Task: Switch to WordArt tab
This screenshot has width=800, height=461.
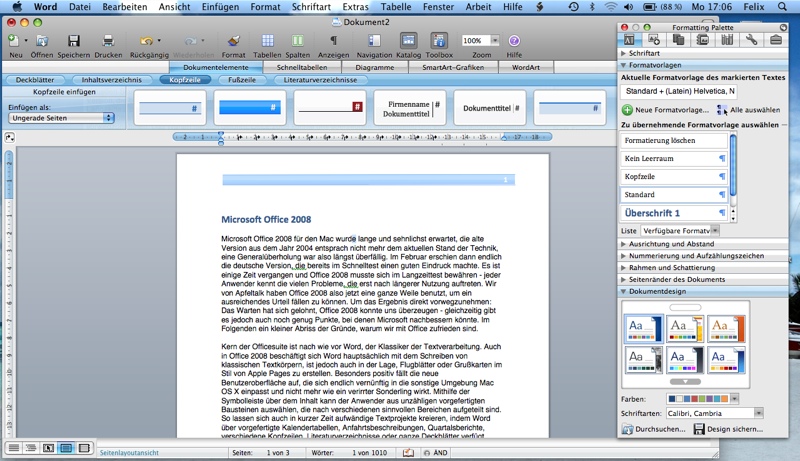Action: (x=526, y=67)
